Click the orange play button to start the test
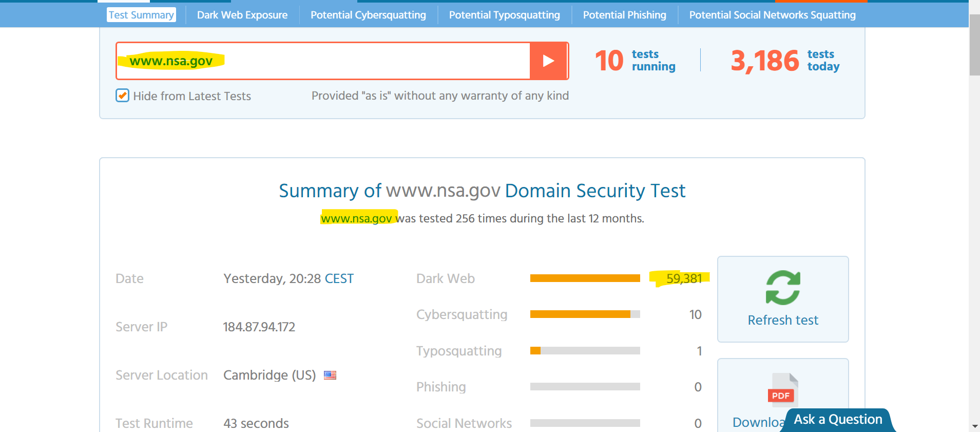Screen dimensions: 980x432 point(548,61)
